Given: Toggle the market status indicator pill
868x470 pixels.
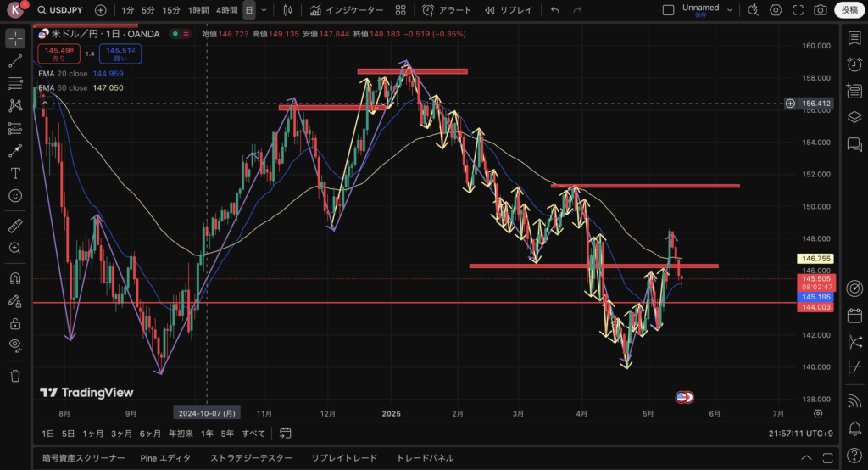Looking at the screenshot, I should pyautogui.click(x=181, y=34).
